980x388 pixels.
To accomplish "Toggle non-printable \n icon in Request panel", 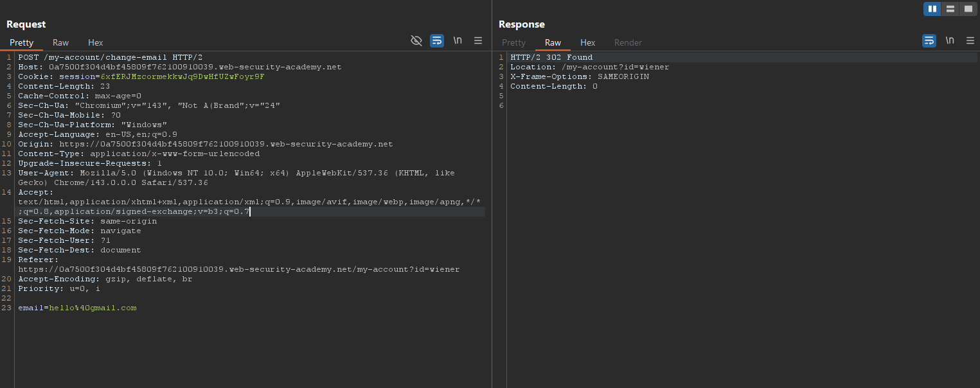I will [x=458, y=40].
